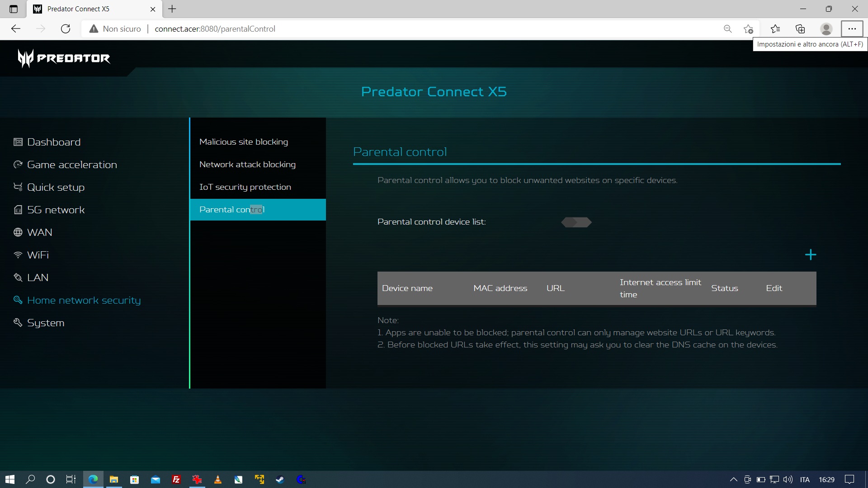868x488 pixels.
Task: Open the Dashboard page
Action: (x=47, y=142)
